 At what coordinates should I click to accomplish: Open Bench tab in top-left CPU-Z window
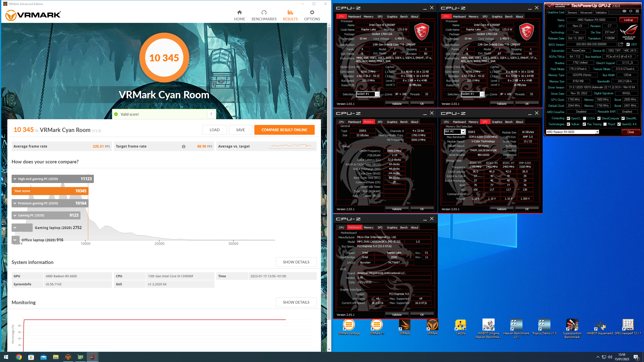404,17
